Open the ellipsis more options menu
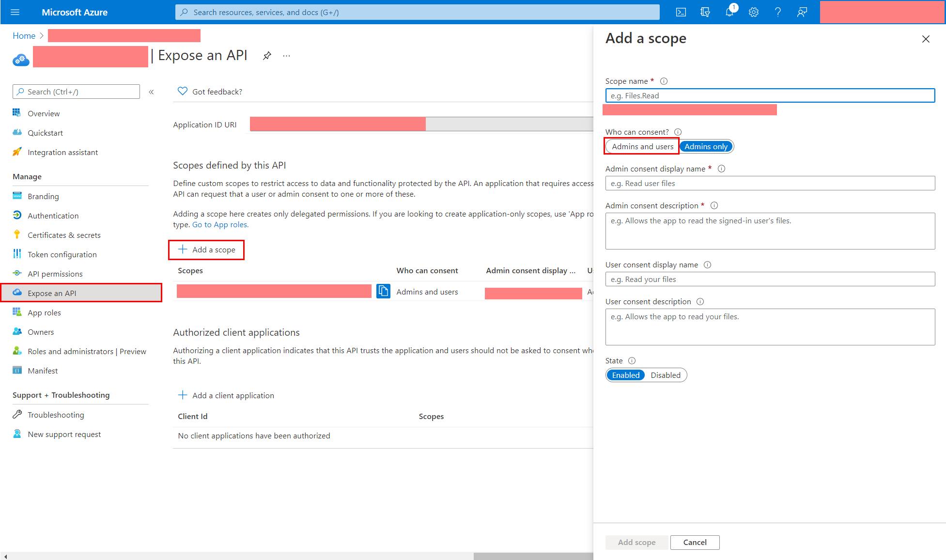Screen dimensions: 946x560 tap(287, 56)
